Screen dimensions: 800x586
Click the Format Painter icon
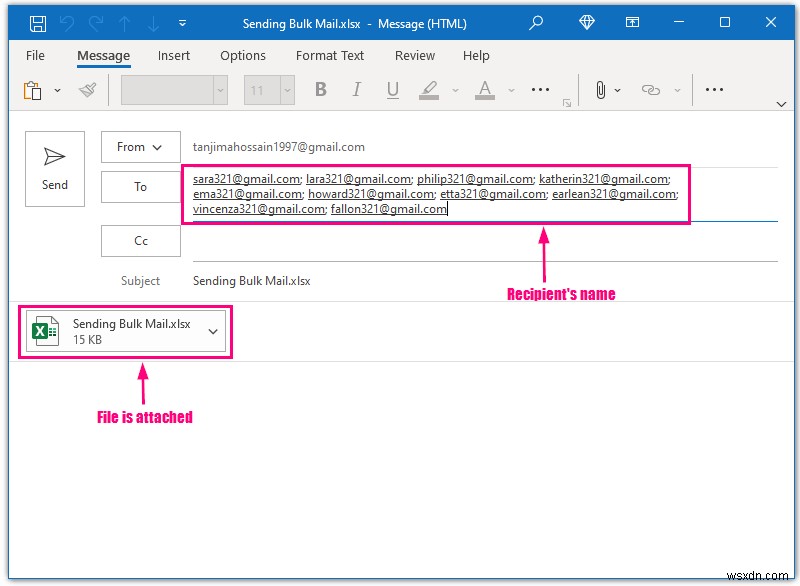[86, 89]
